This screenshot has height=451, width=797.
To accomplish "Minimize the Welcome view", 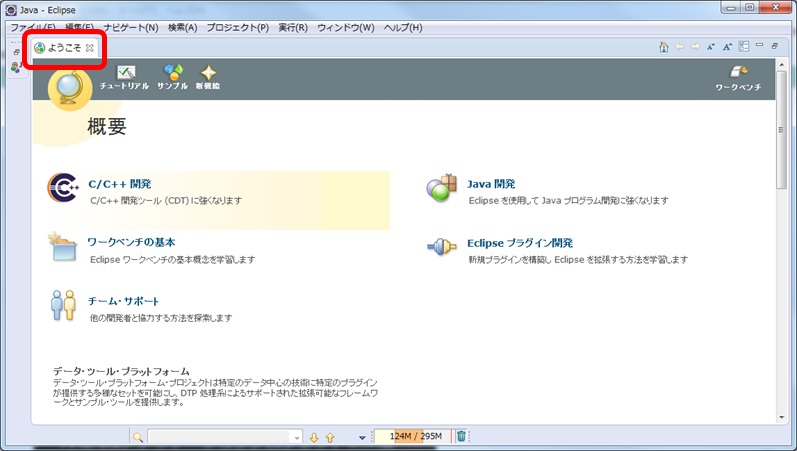I will tap(759, 45).
